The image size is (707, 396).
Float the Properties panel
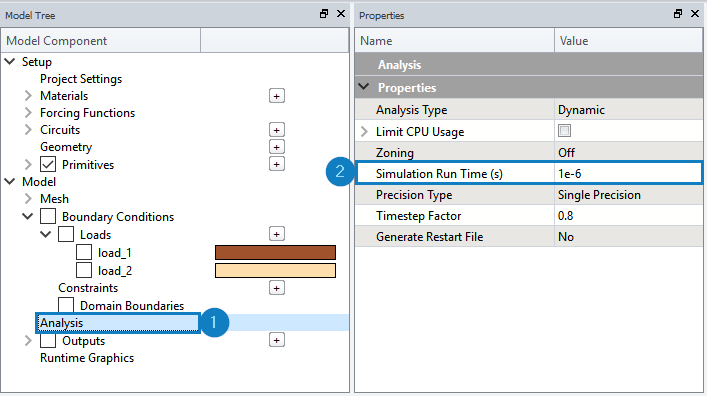[678, 14]
